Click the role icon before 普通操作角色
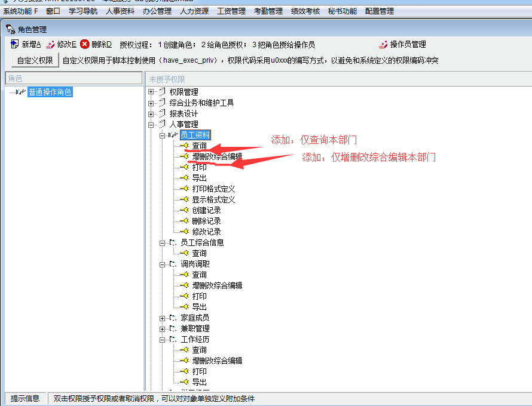This screenshot has height=406, width=532. pos(20,92)
